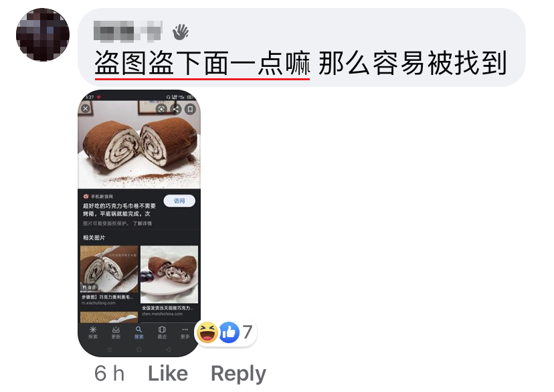Click the commenter's pixelated profile avatar
Screen dimensions: 554x392
pyautogui.click(x=43, y=35)
